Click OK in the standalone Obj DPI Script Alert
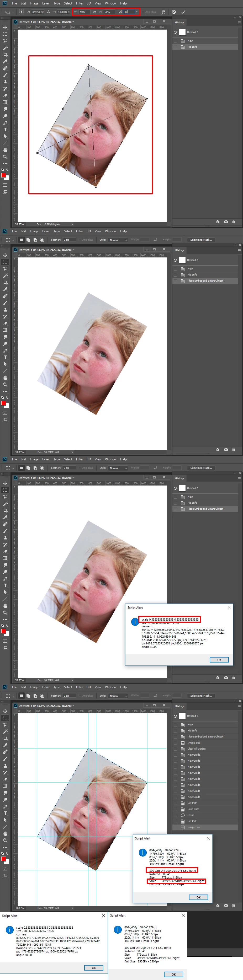Image resolution: width=243 pixels, height=980 pixels. point(173,974)
